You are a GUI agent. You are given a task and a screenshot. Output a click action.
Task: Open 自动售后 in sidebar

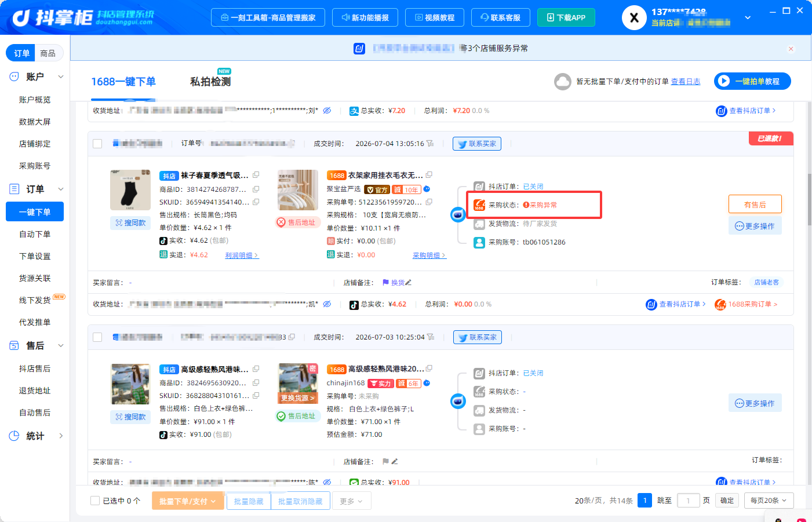tap(35, 413)
